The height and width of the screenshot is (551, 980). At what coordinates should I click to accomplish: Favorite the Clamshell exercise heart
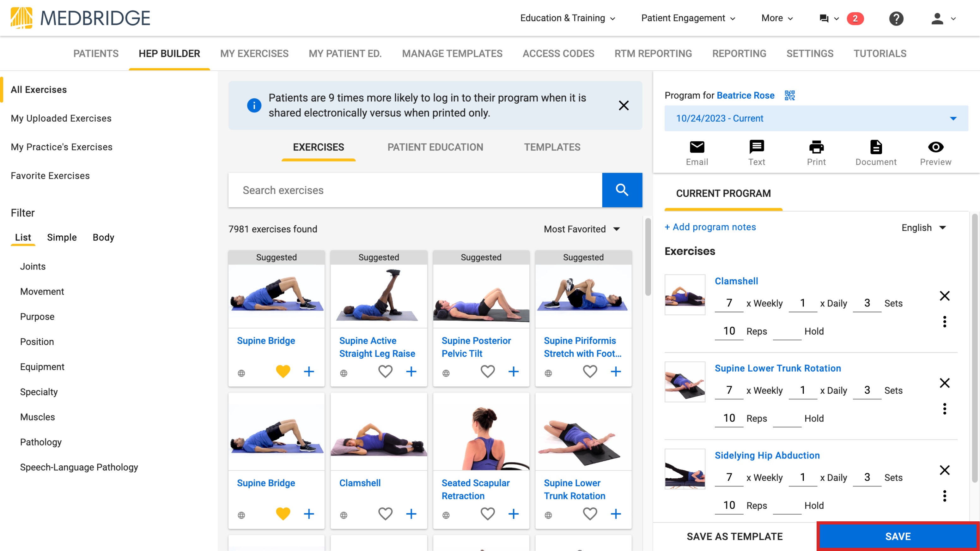click(385, 513)
